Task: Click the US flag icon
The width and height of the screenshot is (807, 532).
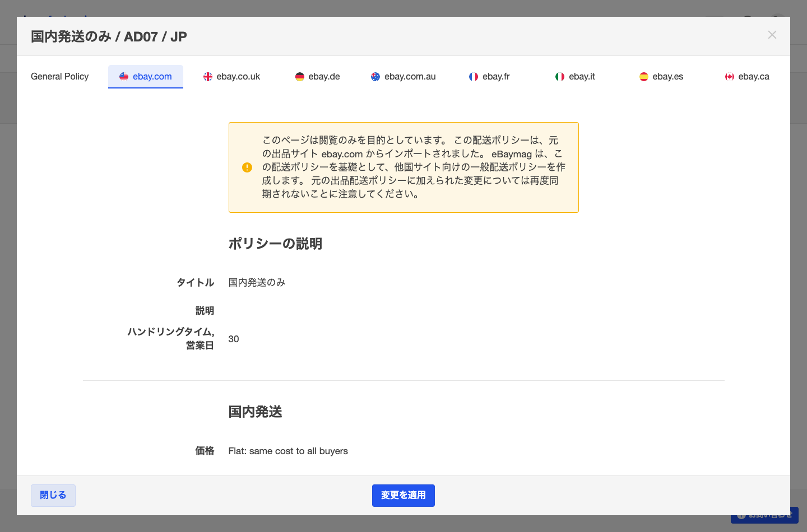Action: click(x=124, y=77)
